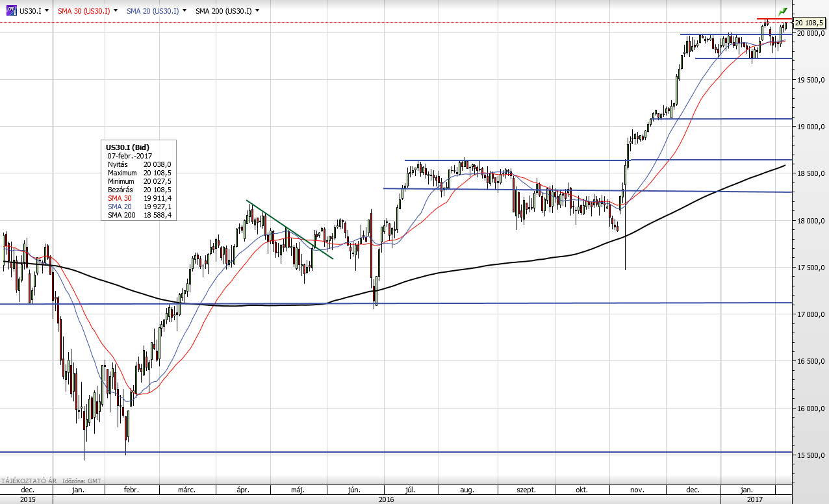This screenshot has width=829, height=504.
Task: Click the 18 500,0 price axis label
Action: (811, 174)
